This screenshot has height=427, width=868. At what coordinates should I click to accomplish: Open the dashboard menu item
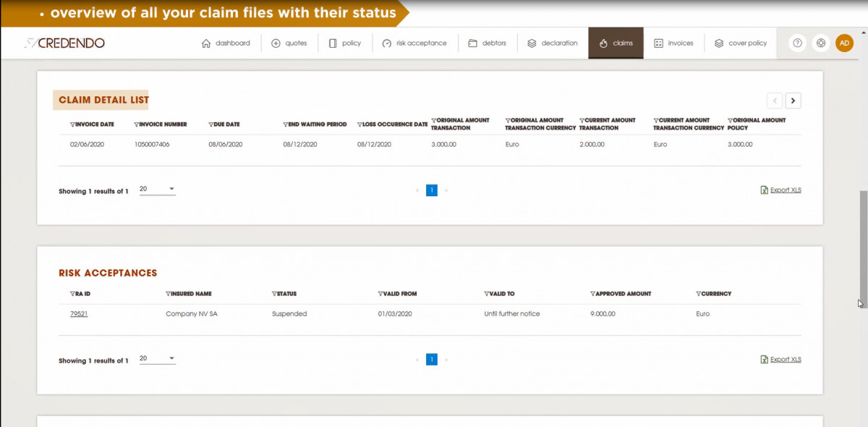pyautogui.click(x=226, y=43)
